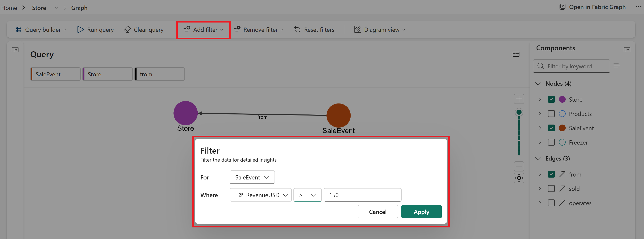
Task: Select the from query chip
Action: click(x=160, y=74)
